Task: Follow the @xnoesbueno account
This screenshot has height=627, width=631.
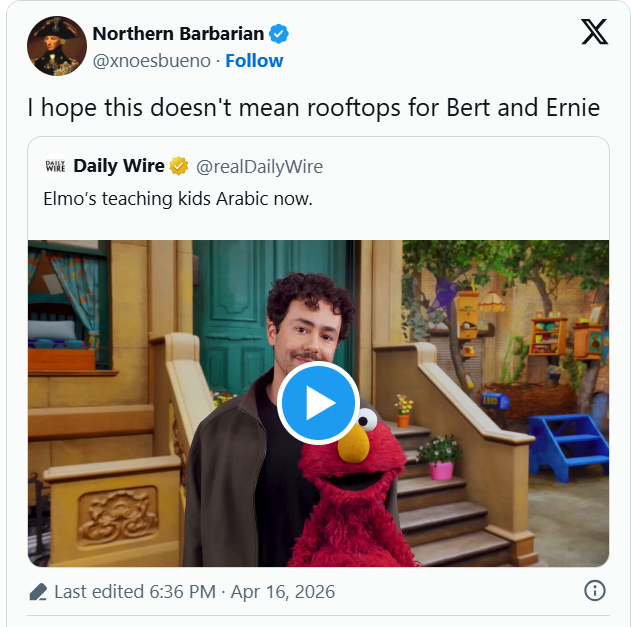Action: pos(254,61)
